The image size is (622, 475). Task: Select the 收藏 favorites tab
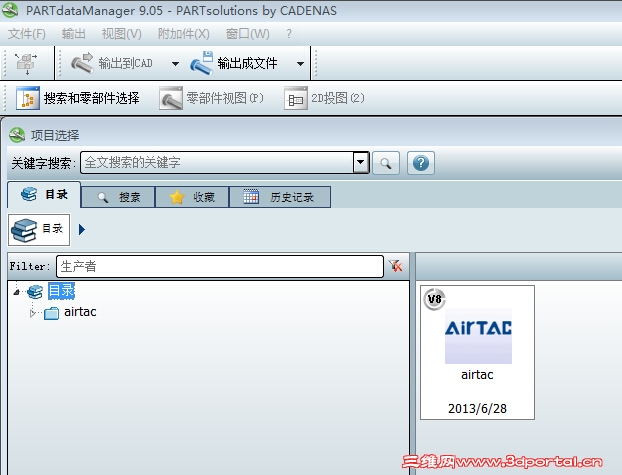[x=192, y=197]
